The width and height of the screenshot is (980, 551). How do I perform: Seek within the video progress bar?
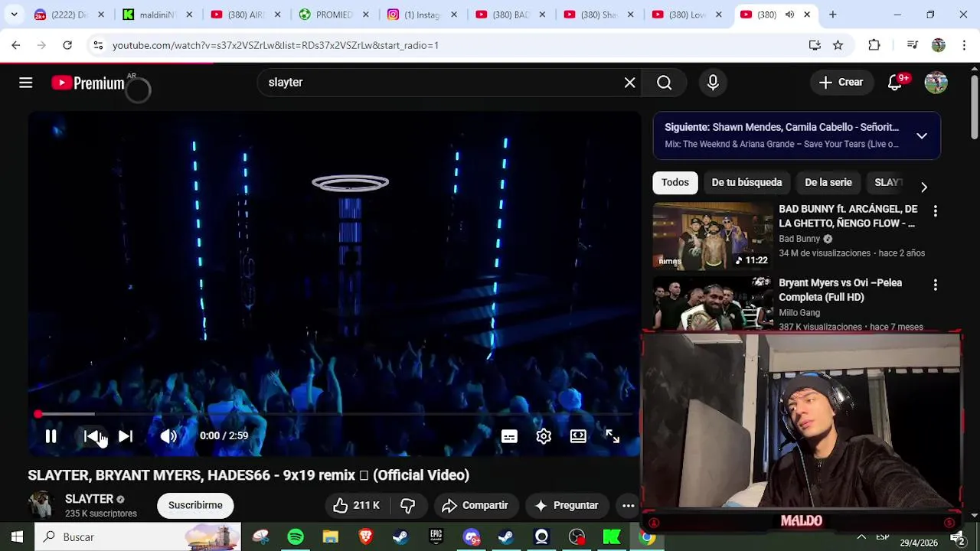point(335,414)
